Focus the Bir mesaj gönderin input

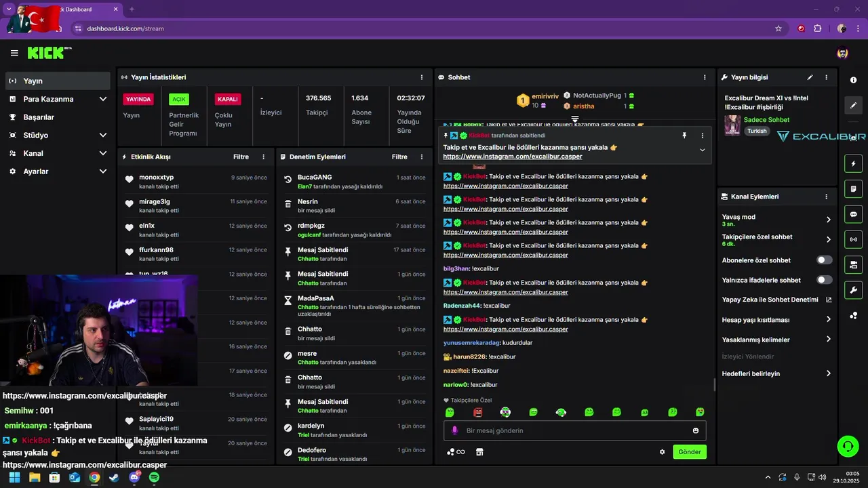(x=575, y=430)
